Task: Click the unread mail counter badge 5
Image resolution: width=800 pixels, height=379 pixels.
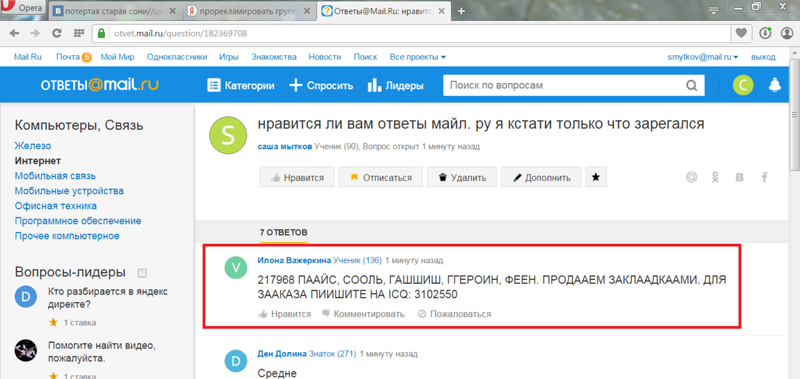Action: click(86, 58)
